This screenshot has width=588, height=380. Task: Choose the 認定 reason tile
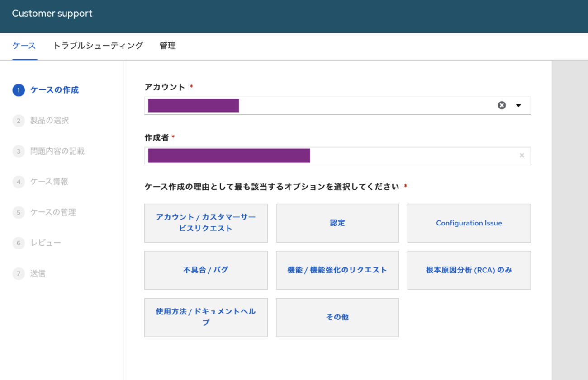point(337,223)
